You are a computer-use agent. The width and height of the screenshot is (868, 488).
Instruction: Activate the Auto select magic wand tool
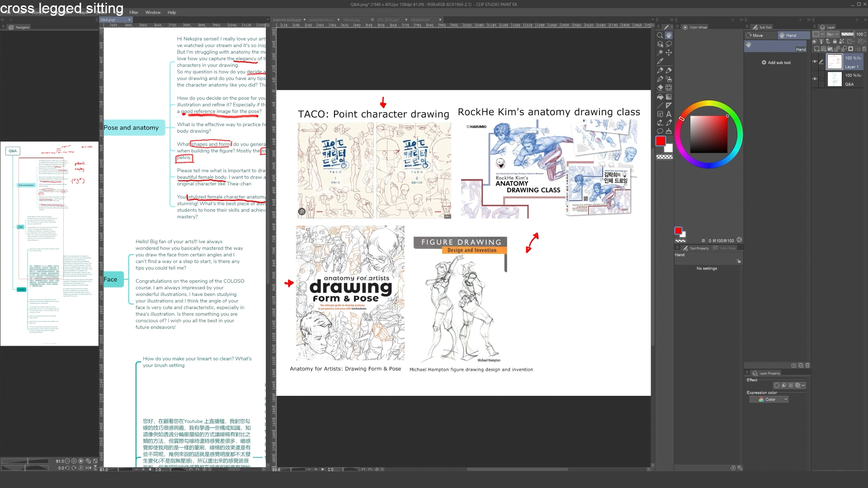coord(660,53)
